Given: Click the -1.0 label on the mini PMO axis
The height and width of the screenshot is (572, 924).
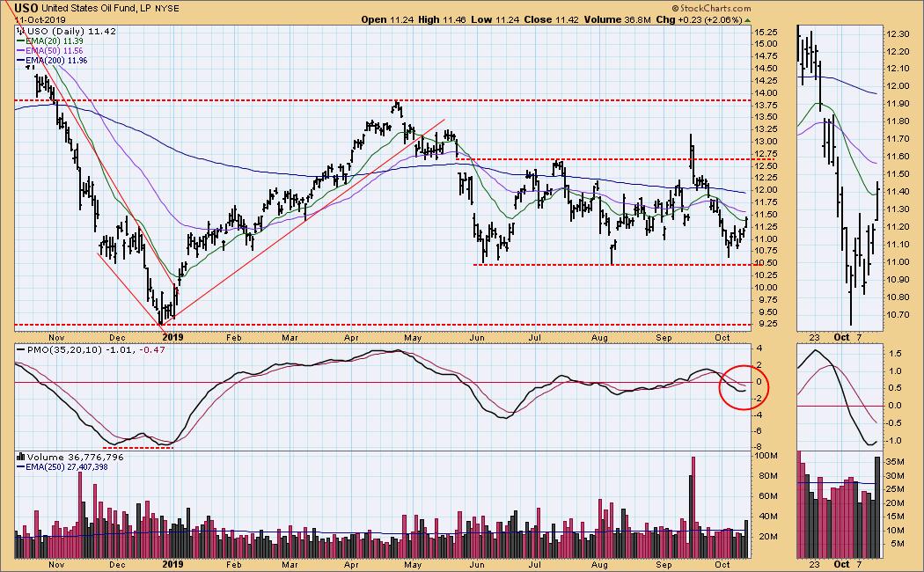Looking at the screenshot, I should coord(893,441).
